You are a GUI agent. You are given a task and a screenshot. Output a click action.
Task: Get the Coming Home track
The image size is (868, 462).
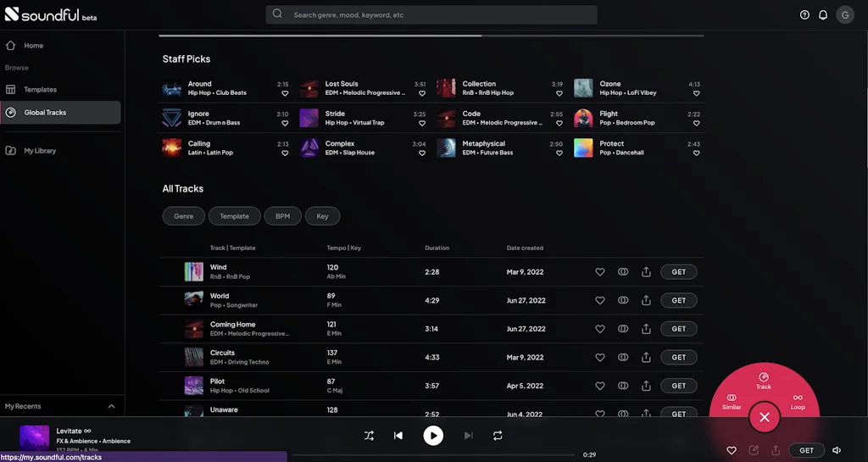(679, 329)
